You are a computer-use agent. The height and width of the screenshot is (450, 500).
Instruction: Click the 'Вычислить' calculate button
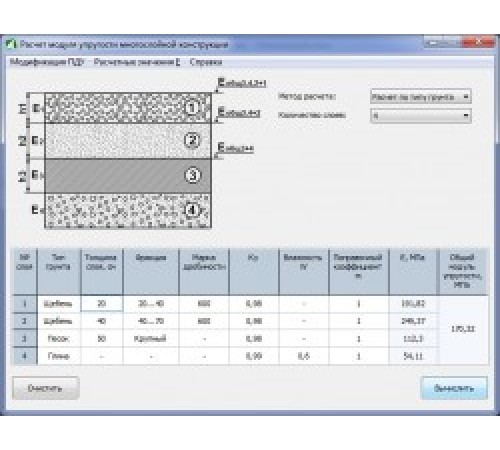[x=454, y=388]
